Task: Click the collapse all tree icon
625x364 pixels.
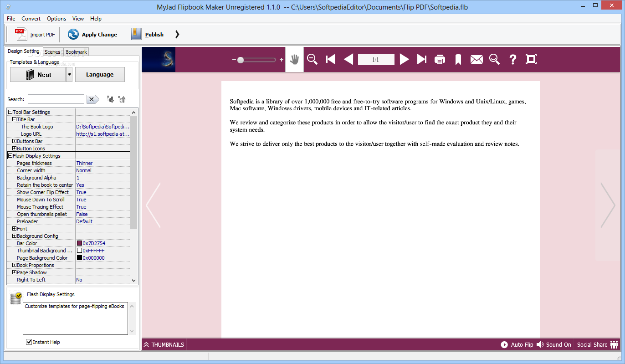Action: tap(122, 99)
